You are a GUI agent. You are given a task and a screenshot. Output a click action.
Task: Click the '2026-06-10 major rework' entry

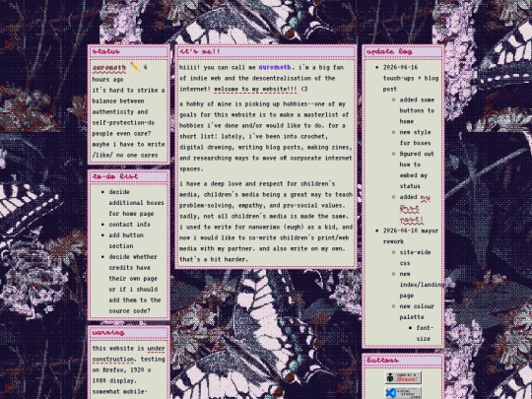411,235
